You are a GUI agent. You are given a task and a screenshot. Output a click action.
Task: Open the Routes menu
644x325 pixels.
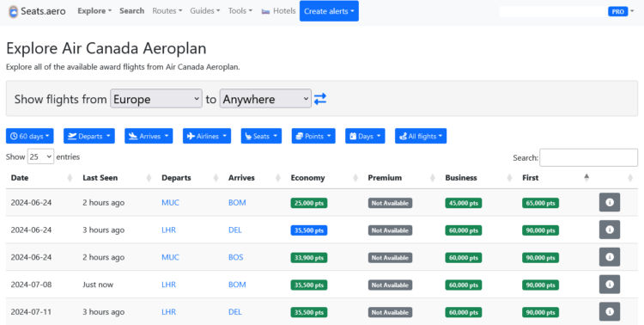167,11
